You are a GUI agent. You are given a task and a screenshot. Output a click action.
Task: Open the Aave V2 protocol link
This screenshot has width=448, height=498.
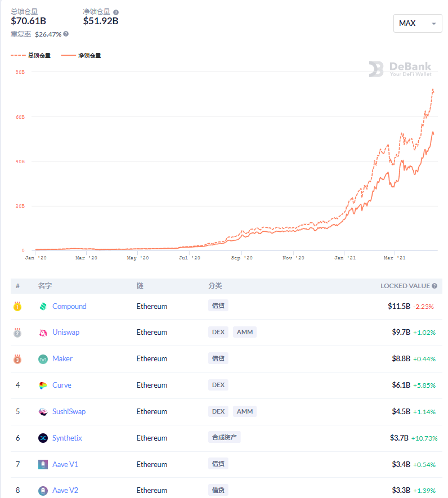[x=65, y=490]
